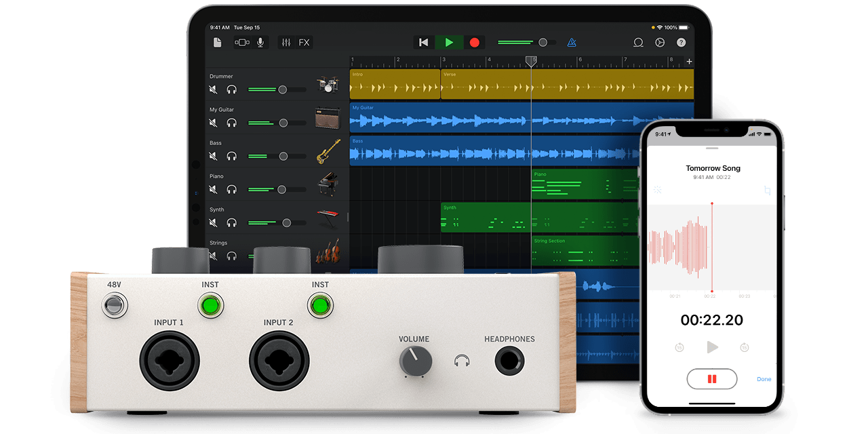Image resolution: width=868 pixels, height=434 pixels.
Task: Tap the crop icon in Voice Memos
Action: (766, 191)
